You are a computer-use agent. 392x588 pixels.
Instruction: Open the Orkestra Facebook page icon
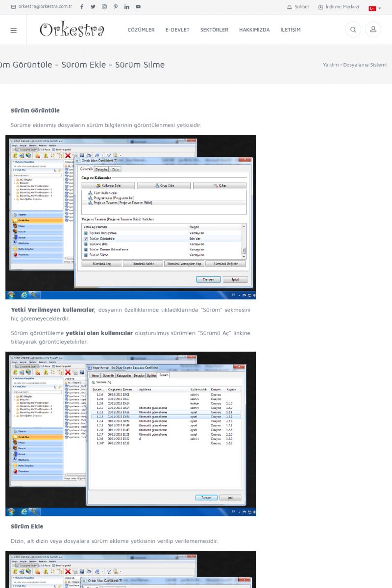click(x=82, y=7)
